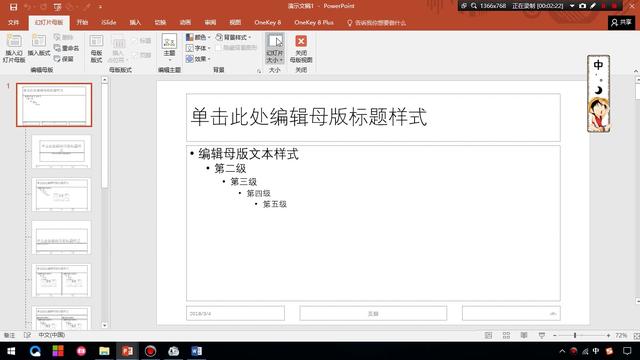This screenshot has height=360, width=640.
Task: Click the zoom in plus button
Action: pyautogui.click(x=608, y=336)
